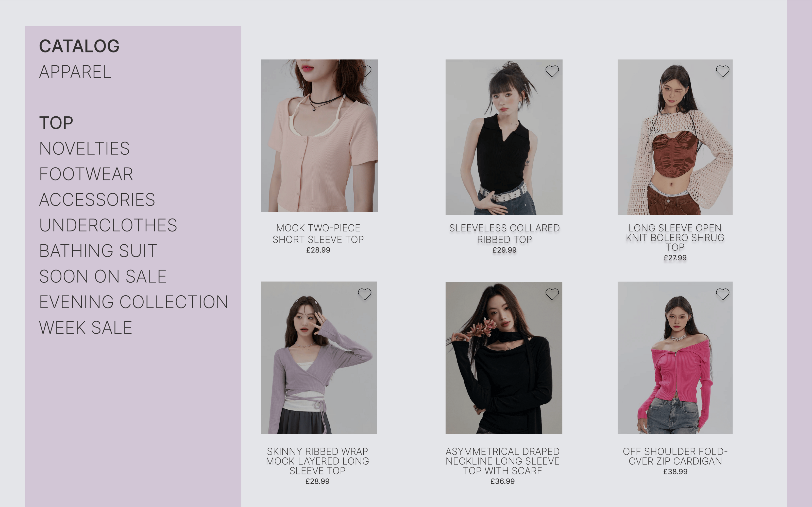Click the Sleeveless Collared Ribbed Top title

pyautogui.click(x=504, y=234)
